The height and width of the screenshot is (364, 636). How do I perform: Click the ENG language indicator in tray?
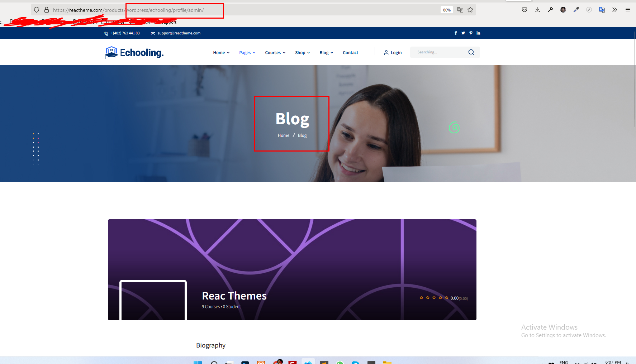(564, 362)
